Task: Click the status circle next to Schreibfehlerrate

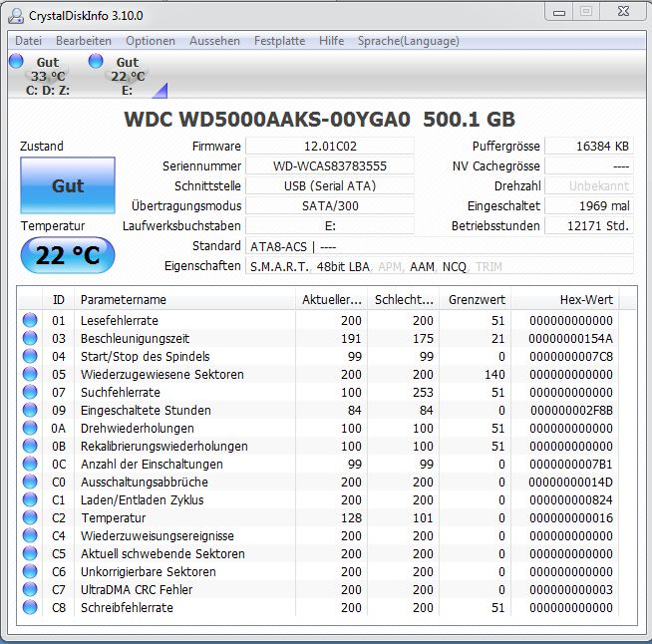Action: point(30,607)
